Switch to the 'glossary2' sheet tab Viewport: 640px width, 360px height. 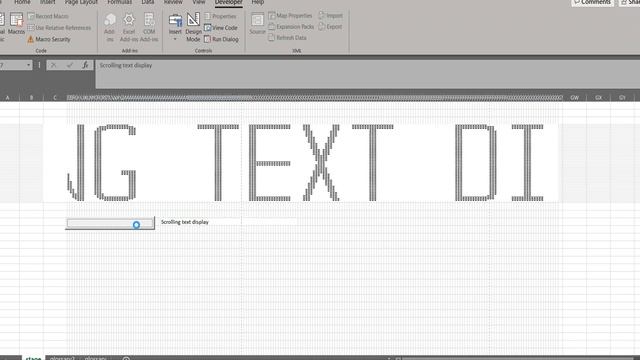coord(62,358)
